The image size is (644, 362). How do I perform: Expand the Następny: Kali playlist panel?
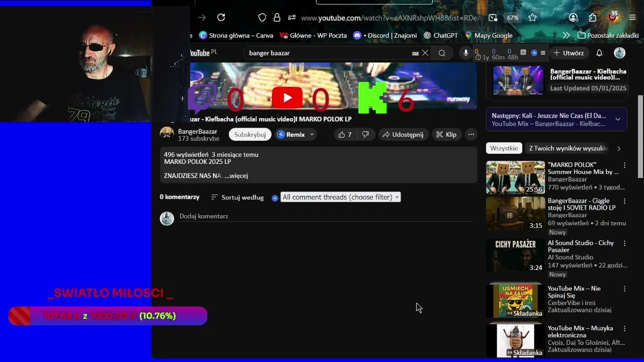[618, 119]
